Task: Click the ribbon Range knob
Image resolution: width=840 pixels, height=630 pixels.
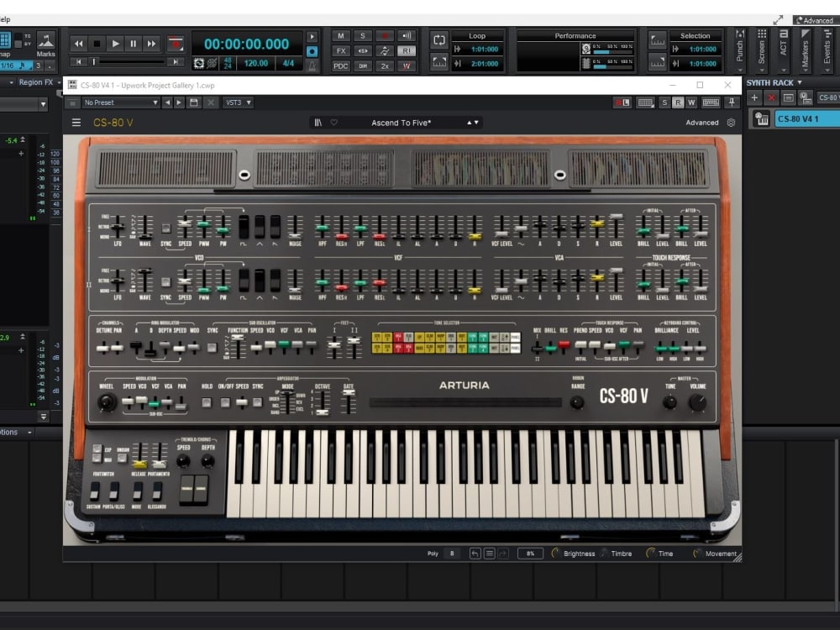Action: coord(577,402)
